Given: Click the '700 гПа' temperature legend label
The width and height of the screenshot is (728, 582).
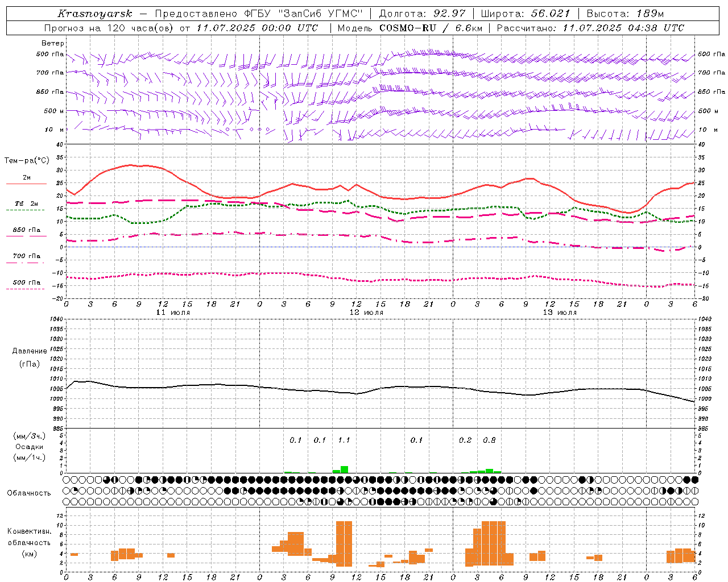Looking at the screenshot, I should click(x=27, y=256).
